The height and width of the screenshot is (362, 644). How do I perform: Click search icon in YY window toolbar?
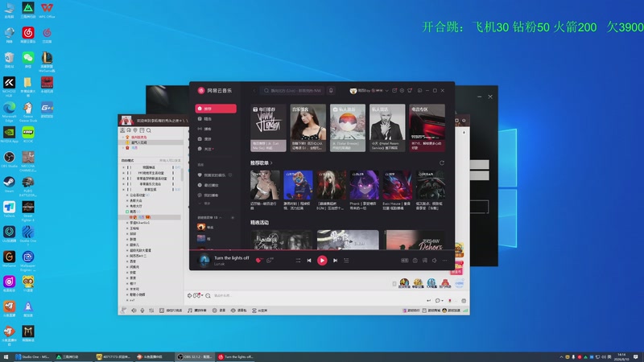point(149,130)
